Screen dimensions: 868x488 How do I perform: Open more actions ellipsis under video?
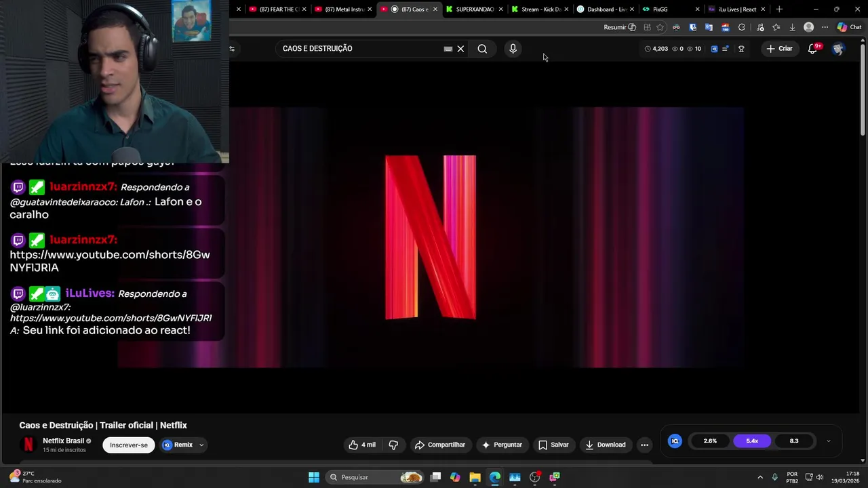(644, 445)
